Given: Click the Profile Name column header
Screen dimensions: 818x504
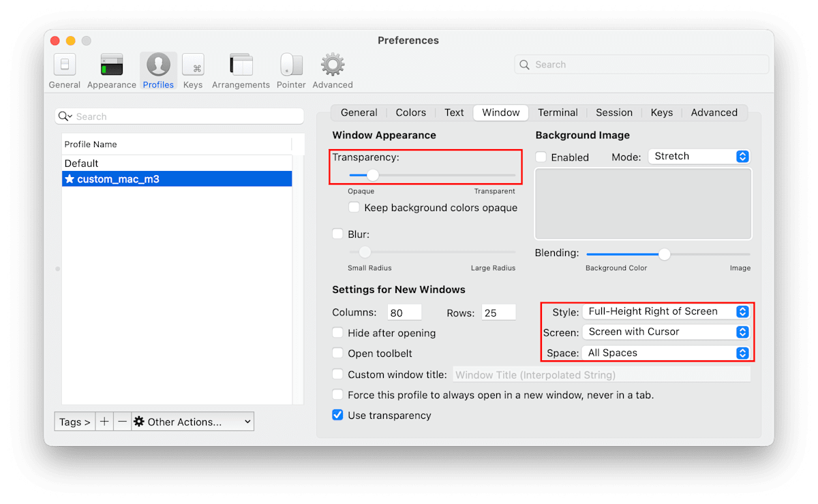Looking at the screenshot, I should pyautogui.click(x=177, y=144).
